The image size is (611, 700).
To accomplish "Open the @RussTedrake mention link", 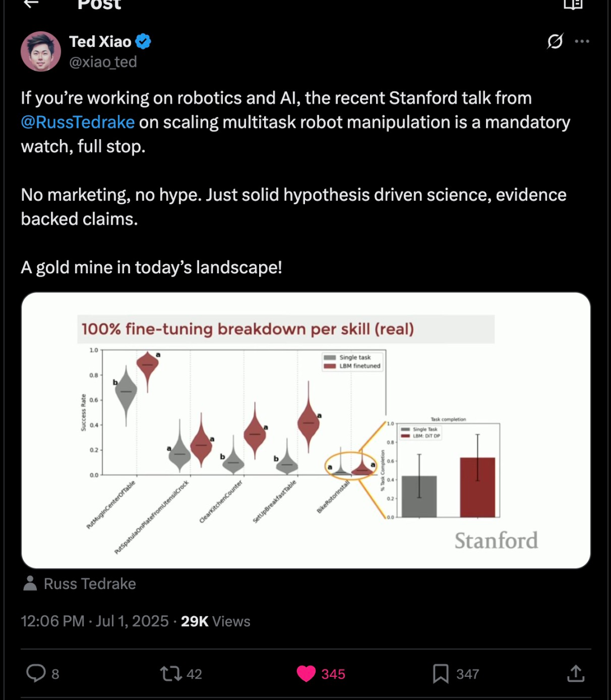I will coord(78,122).
